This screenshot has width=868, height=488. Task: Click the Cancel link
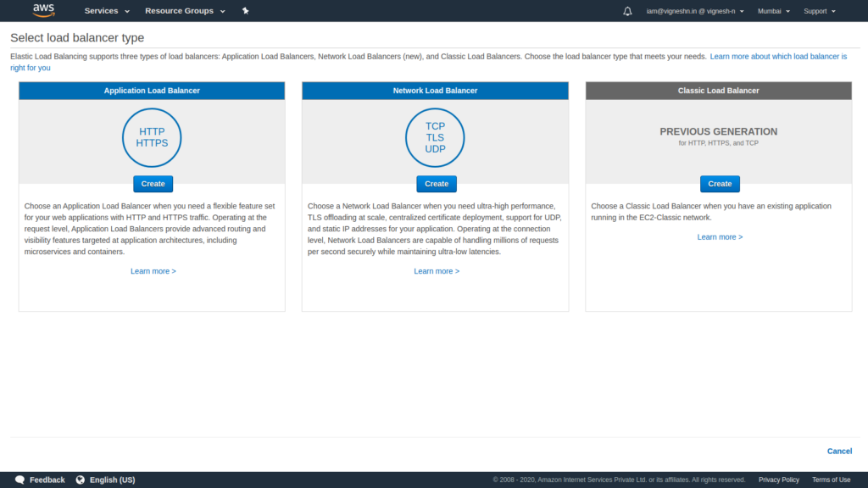839,451
